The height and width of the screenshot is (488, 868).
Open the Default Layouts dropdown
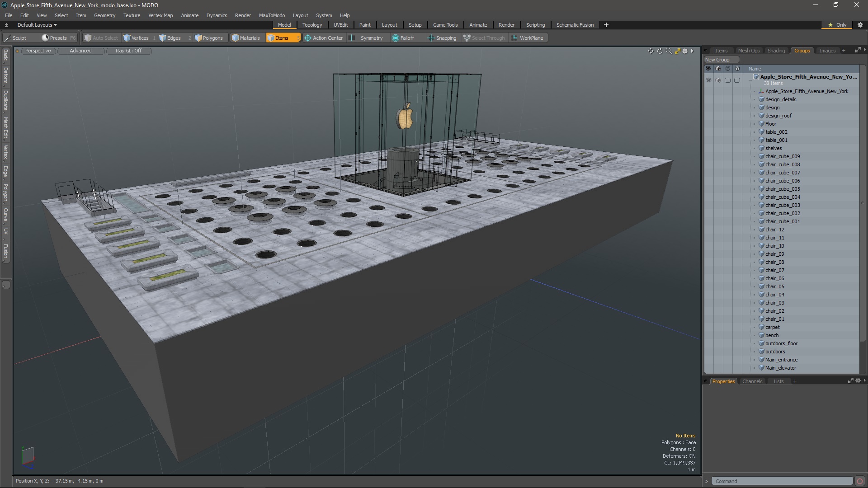(x=37, y=25)
